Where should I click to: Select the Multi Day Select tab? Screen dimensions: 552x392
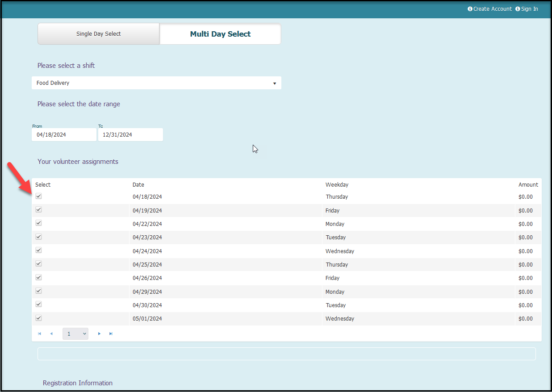pos(220,34)
